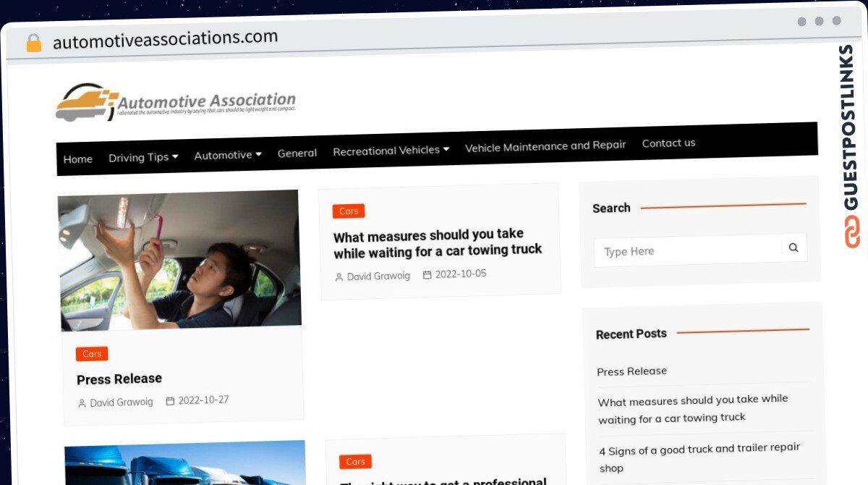Click Cars tag on the bottom article
This screenshot has height=485, width=868.
355,462
